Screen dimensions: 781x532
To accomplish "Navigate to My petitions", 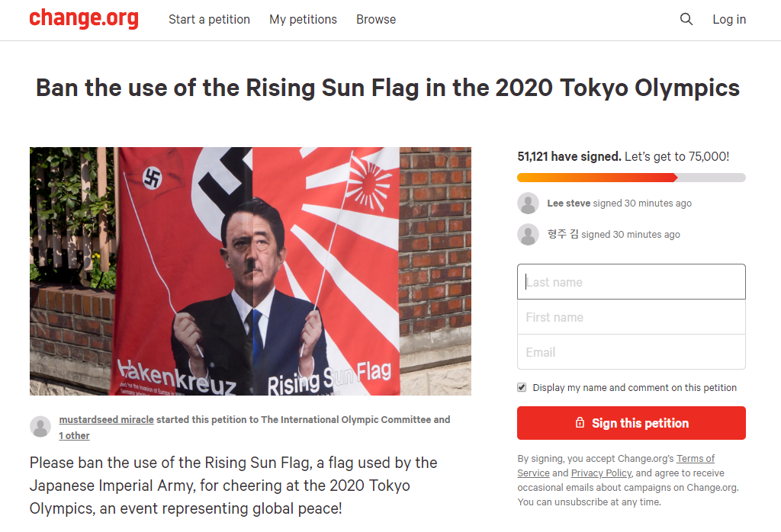I will pyautogui.click(x=303, y=19).
